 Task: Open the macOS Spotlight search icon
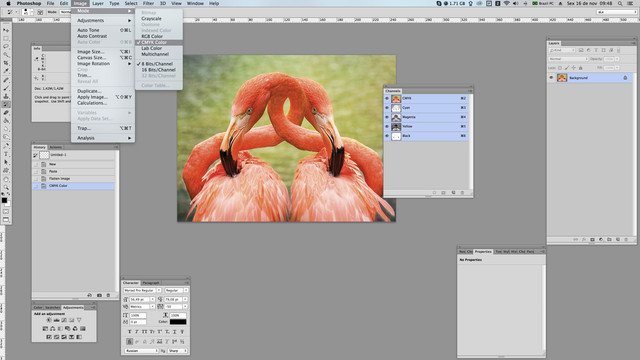tap(620, 3)
